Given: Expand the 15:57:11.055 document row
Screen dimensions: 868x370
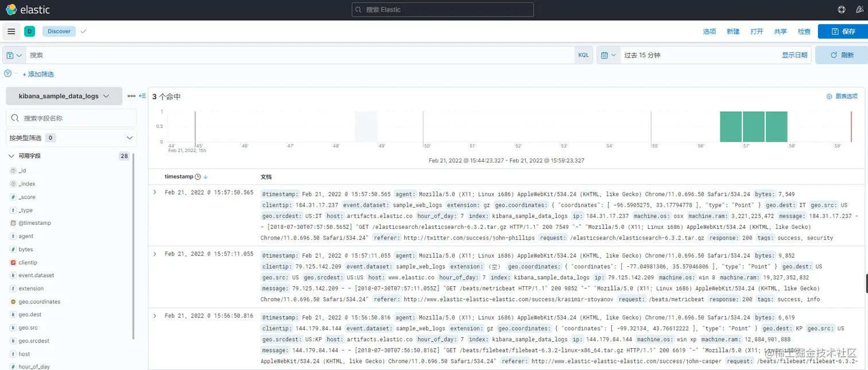Looking at the screenshot, I should point(155,254).
